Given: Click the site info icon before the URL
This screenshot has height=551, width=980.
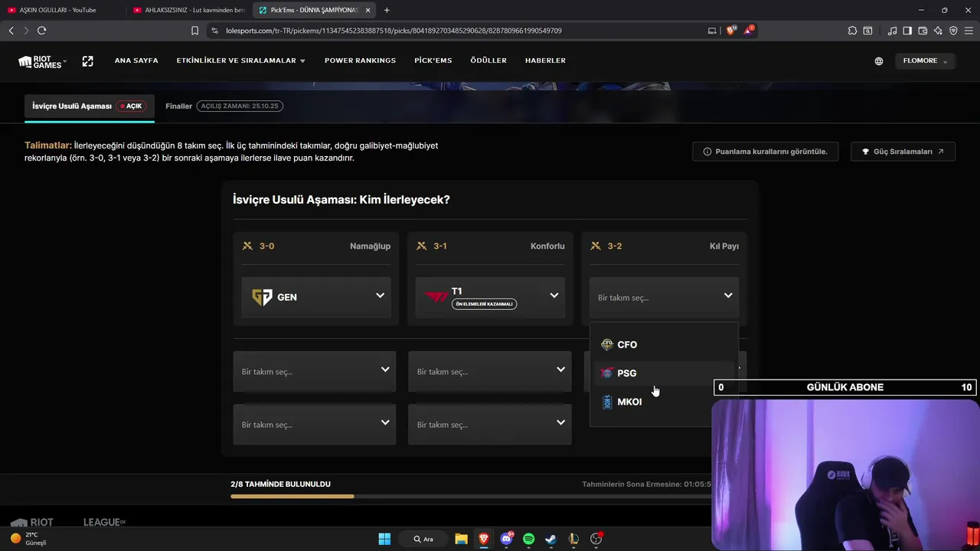Looking at the screenshot, I should point(214,31).
